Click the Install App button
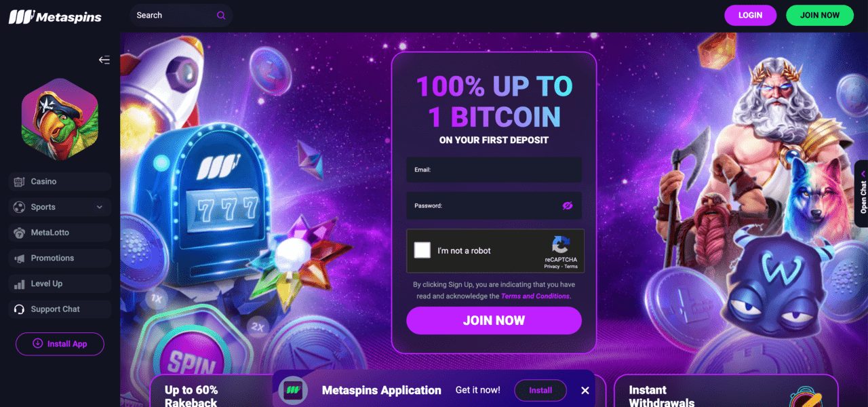This screenshot has width=868, height=407. [x=60, y=344]
